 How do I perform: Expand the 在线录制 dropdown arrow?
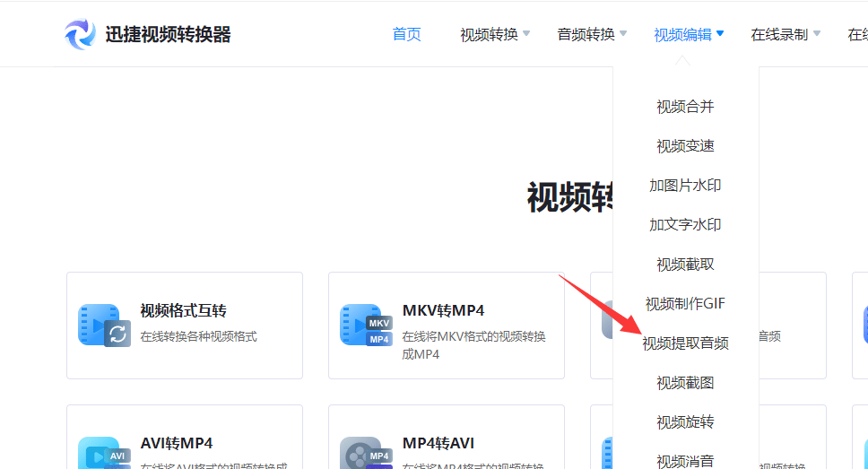click(x=817, y=34)
